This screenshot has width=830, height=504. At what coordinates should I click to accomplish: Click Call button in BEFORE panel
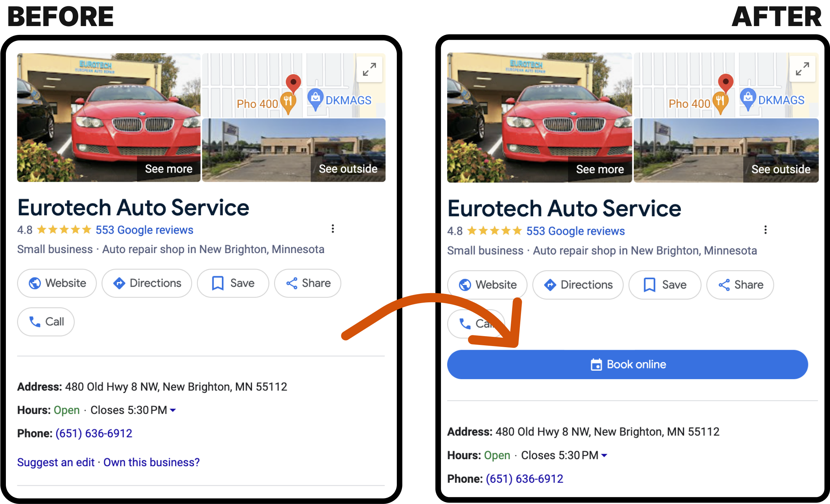click(x=46, y=322)
